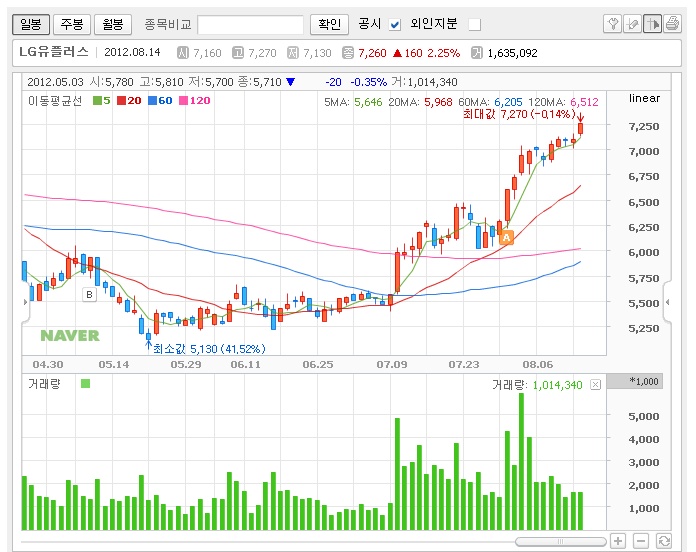Viewport: 696px width, 552px height.
Task: Select the pencil drawing tool
Action: [632, 24]
